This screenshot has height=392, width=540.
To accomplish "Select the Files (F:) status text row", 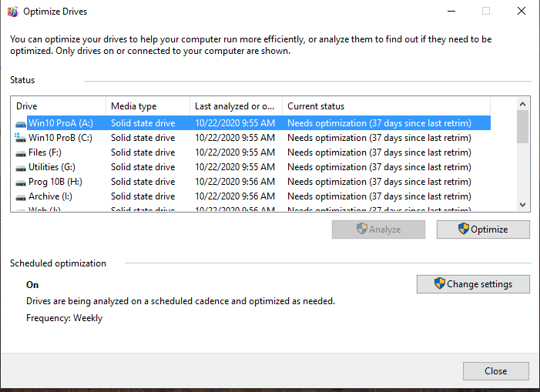I will pos(379,152).
